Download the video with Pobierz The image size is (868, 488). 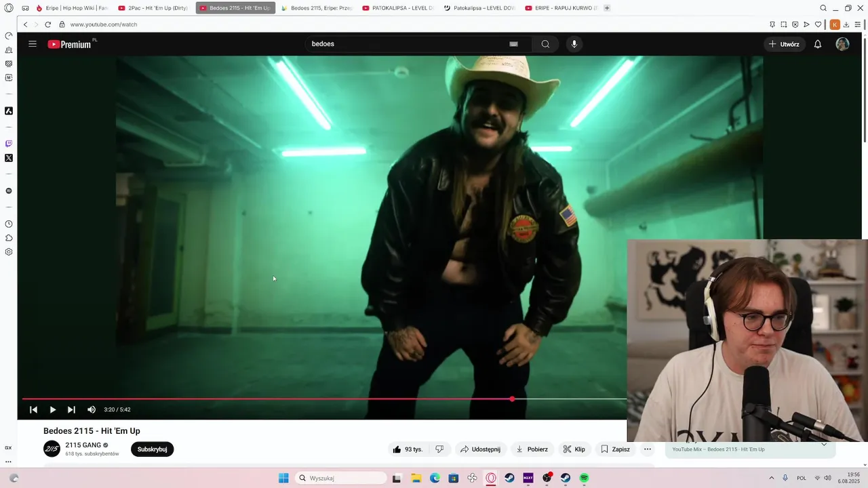click(x=532, y=449)
